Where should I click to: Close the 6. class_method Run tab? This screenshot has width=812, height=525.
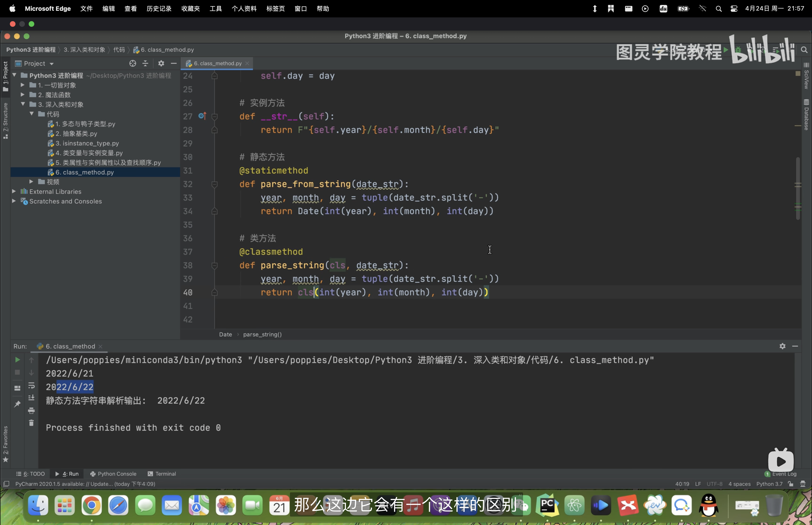[101, 346]
